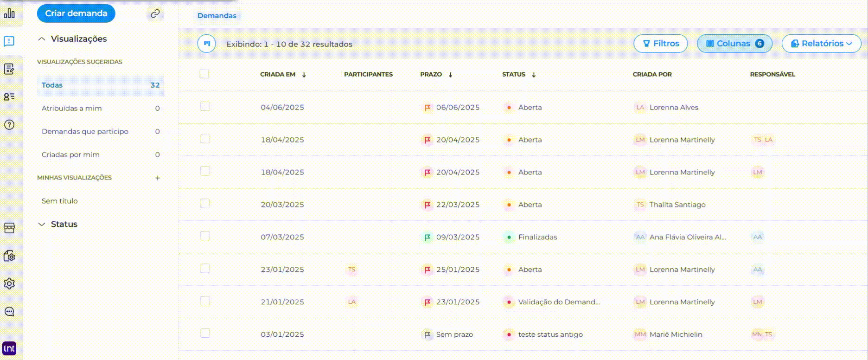Click Responsável column header
The height and width of the screenshot is (360, 868).
pos(772,74)
